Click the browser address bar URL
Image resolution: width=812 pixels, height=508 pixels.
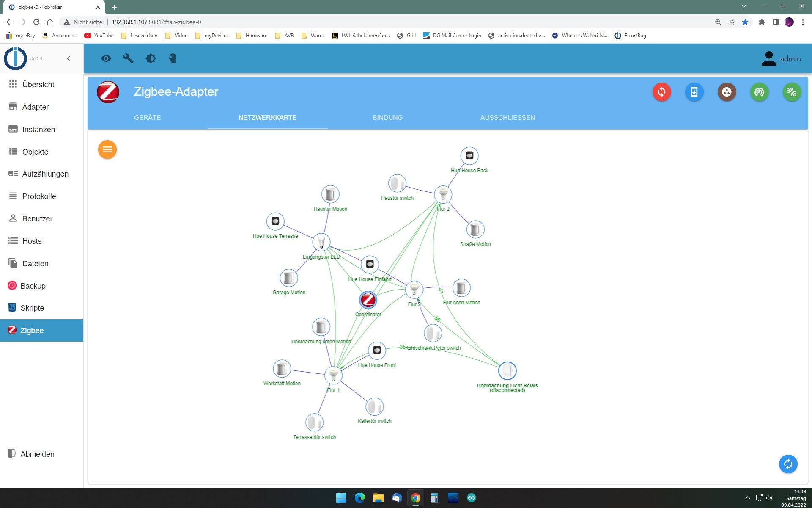(156, 22)
